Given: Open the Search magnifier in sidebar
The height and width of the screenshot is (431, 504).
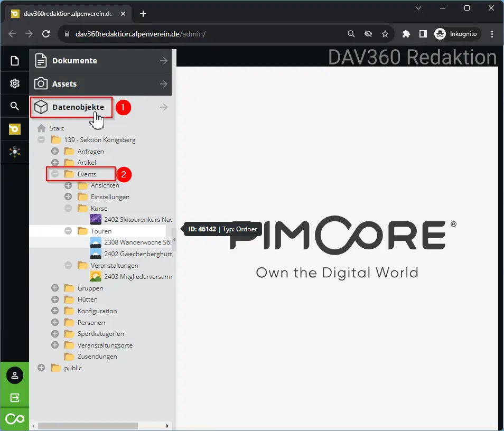Looking at the screenshot, I should pyautogui.click(x=14, y=106).
